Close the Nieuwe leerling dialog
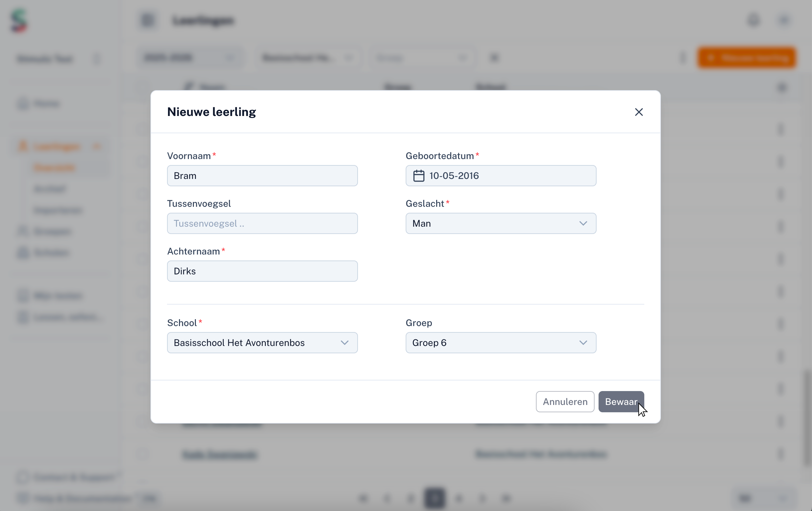The width and height of the screenshot is (812, 511). click(639, 112)
